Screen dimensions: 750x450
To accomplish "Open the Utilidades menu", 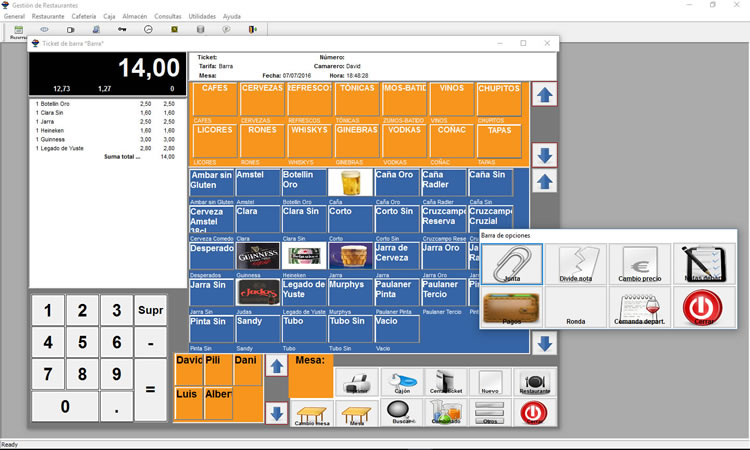I will (x=202, y=16).
